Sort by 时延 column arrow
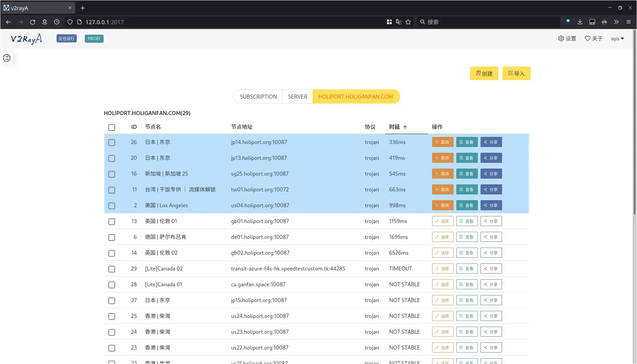This screenshot has width=637, height=364. 405,127
